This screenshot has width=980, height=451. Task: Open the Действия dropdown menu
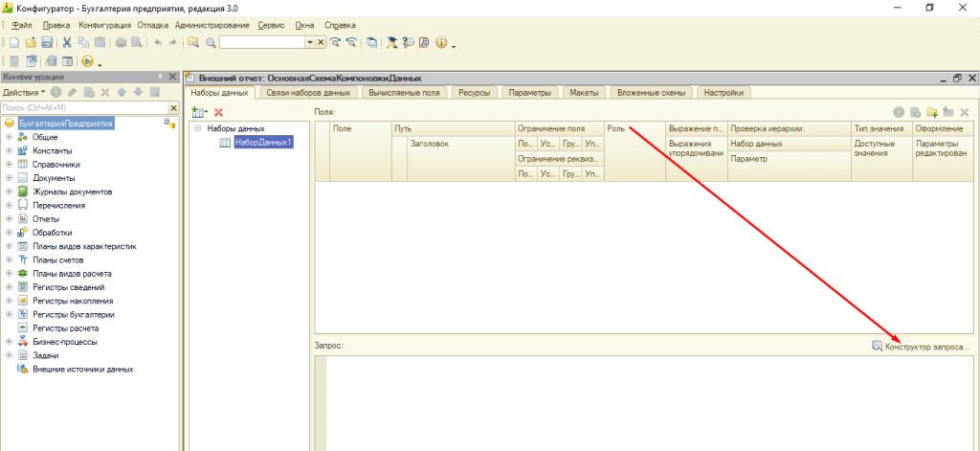click(x=23, y=92)
